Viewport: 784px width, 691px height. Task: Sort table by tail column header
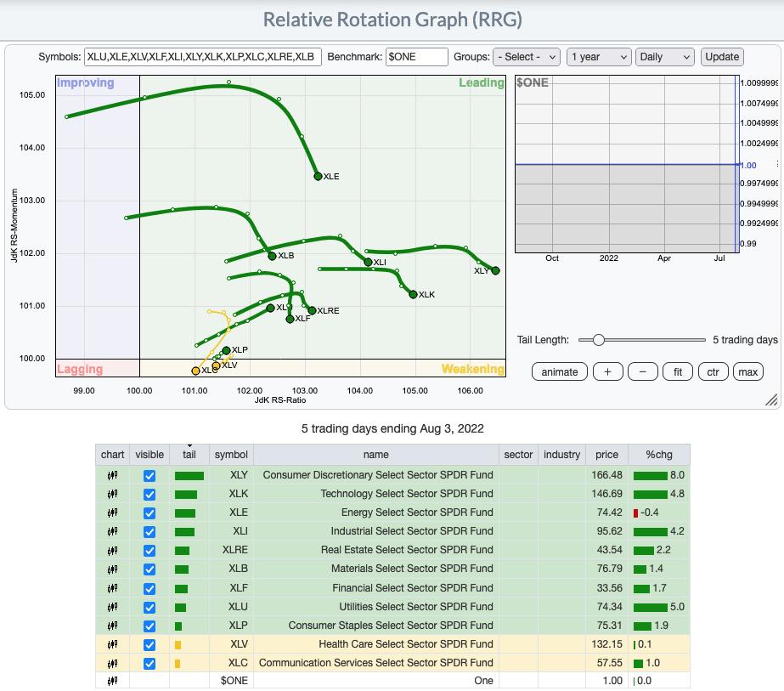pyautogui.click(x=189, y=455)
